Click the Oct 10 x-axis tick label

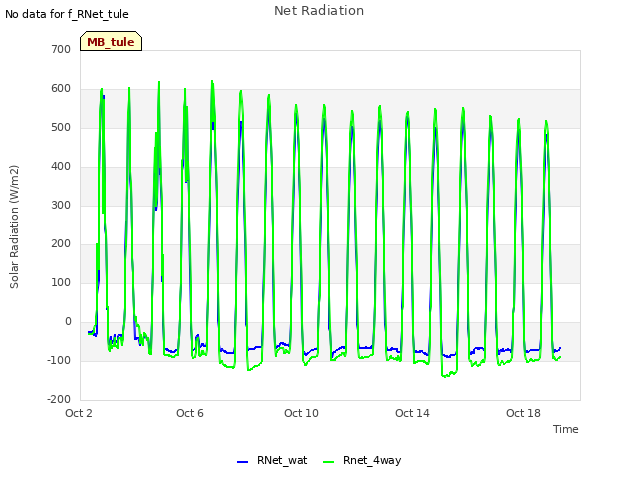point(301,413)
